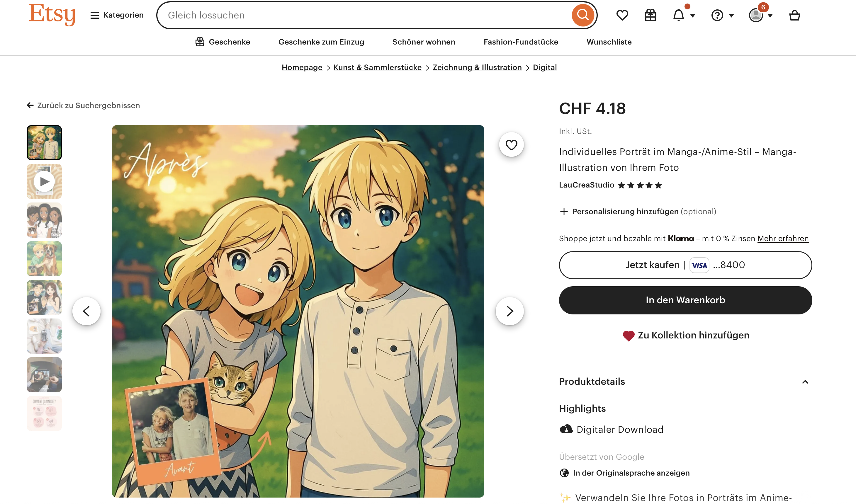The height and width of the screenshot is (504, 856).
Task: Favorite this listing via heart on image
Action: point(511,145)
